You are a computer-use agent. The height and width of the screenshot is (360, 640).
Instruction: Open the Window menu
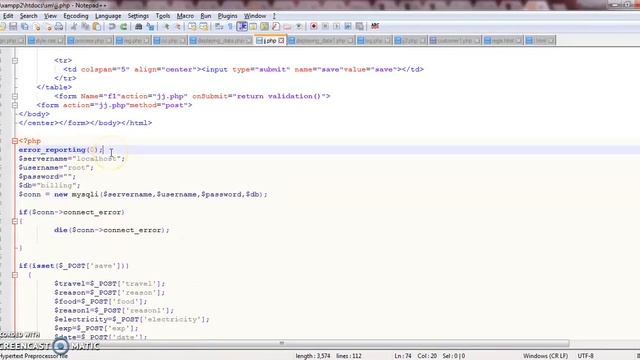(x=255, y=16)
